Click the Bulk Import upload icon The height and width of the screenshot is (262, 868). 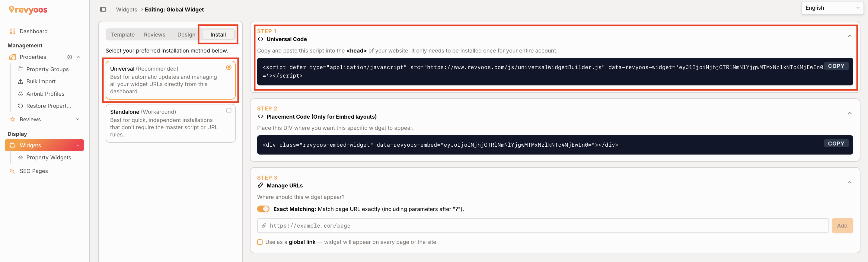(21, 81)
